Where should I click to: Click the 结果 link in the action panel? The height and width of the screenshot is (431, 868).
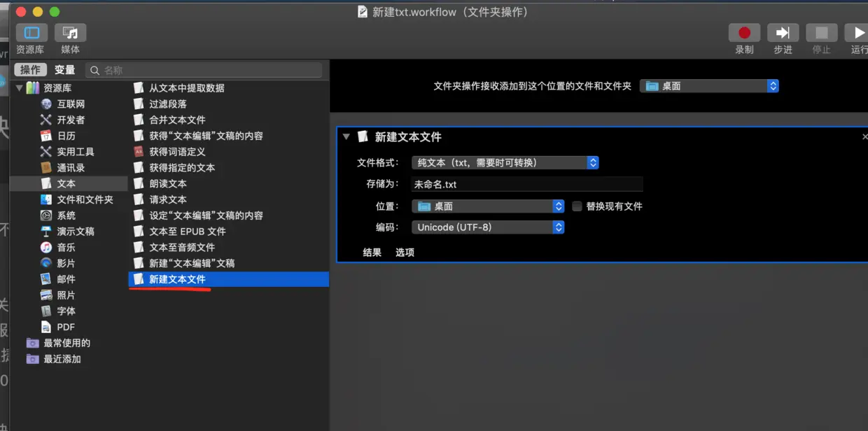click(x=372, y=253)
